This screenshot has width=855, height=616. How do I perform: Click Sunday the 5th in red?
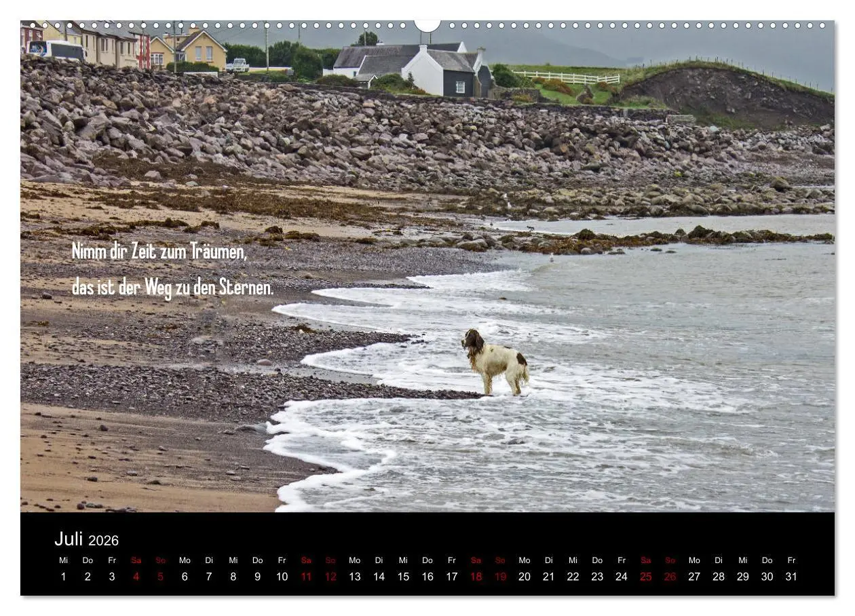point(160,577)
